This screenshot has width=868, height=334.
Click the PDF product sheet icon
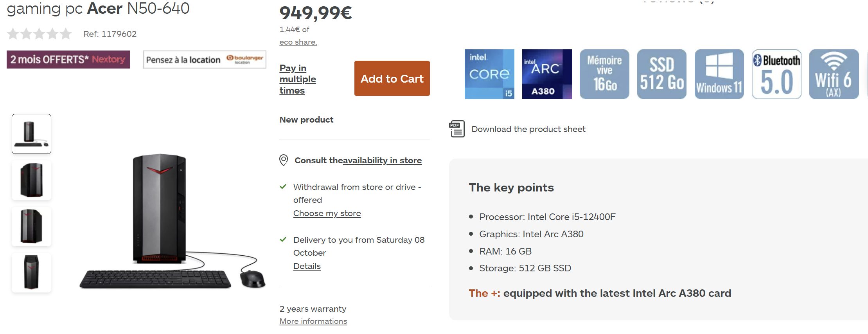click(x=457, y=129)
